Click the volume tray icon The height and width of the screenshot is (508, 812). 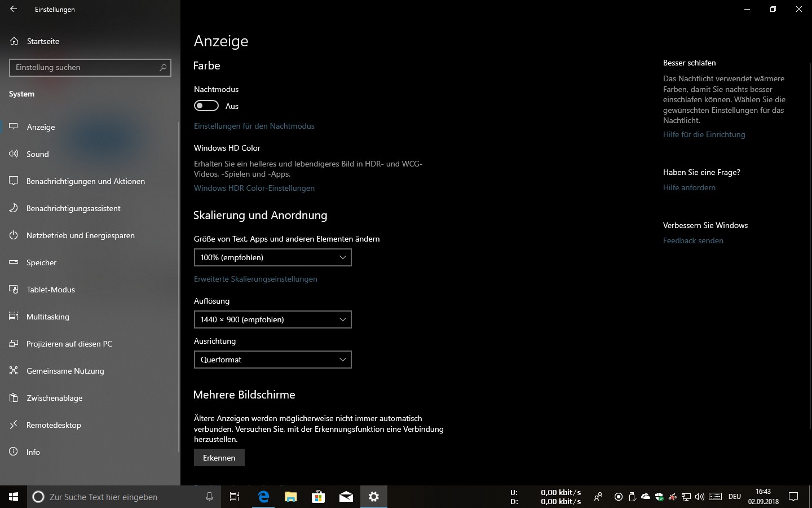tap(700, 497)
